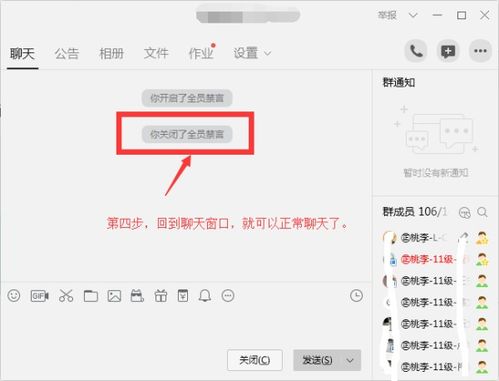The width and height of the screenshot is (499, 381).
Task: Click the 举报 report link
Action: point(387,15)
